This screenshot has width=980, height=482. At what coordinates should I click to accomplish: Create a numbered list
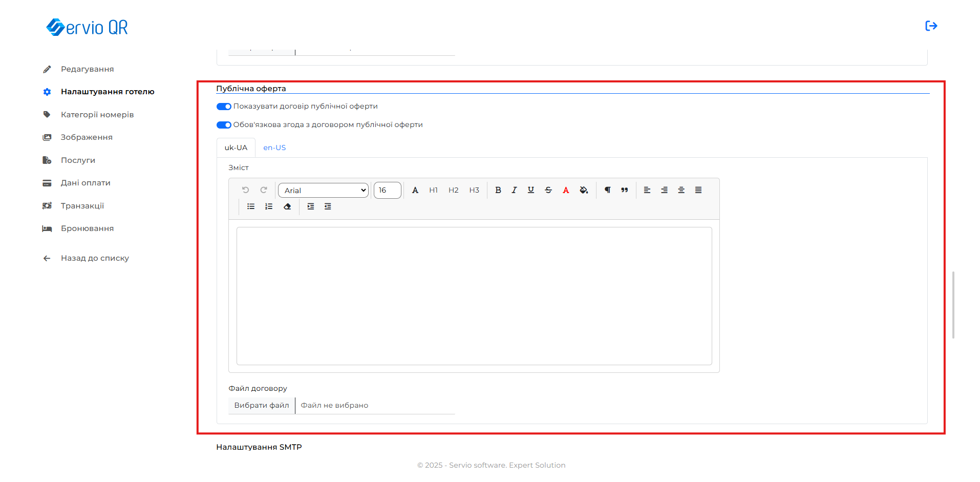point(268,206)
